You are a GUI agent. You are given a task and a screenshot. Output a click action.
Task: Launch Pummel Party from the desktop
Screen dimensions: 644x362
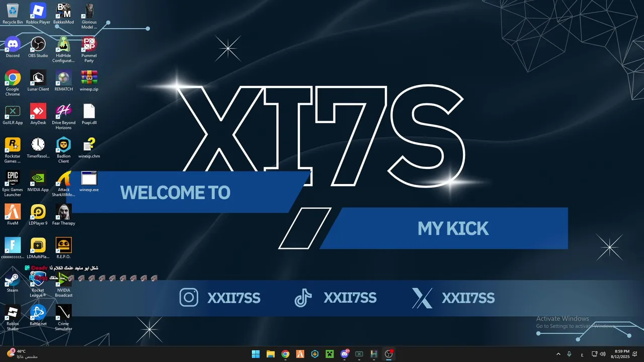click(x=89, y=50)
